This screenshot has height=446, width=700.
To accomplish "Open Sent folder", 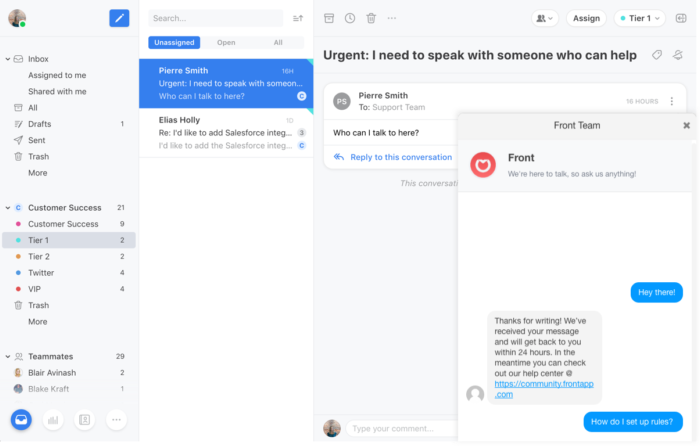I will [x=37, y=140].
